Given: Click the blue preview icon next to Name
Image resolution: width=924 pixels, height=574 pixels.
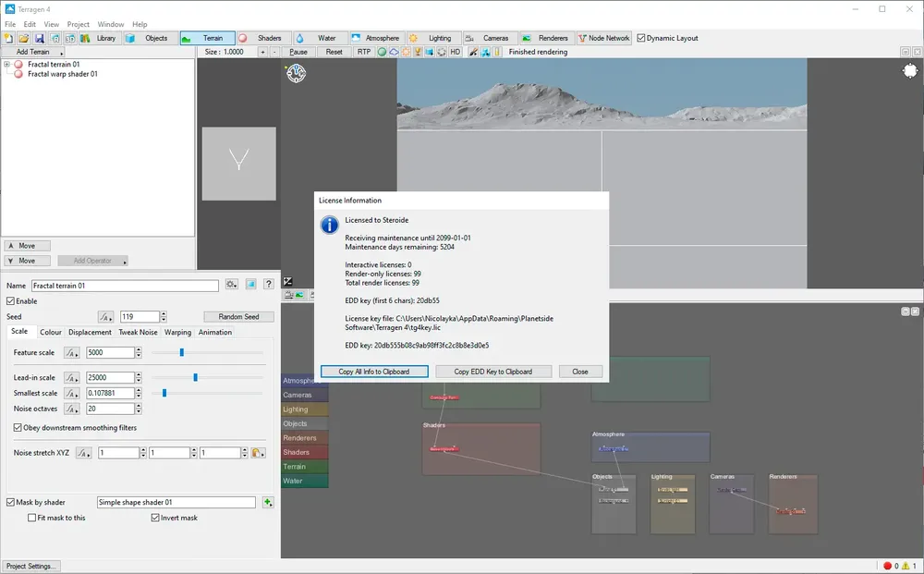Looking at the screenshot, I should (x=251, y=284).
